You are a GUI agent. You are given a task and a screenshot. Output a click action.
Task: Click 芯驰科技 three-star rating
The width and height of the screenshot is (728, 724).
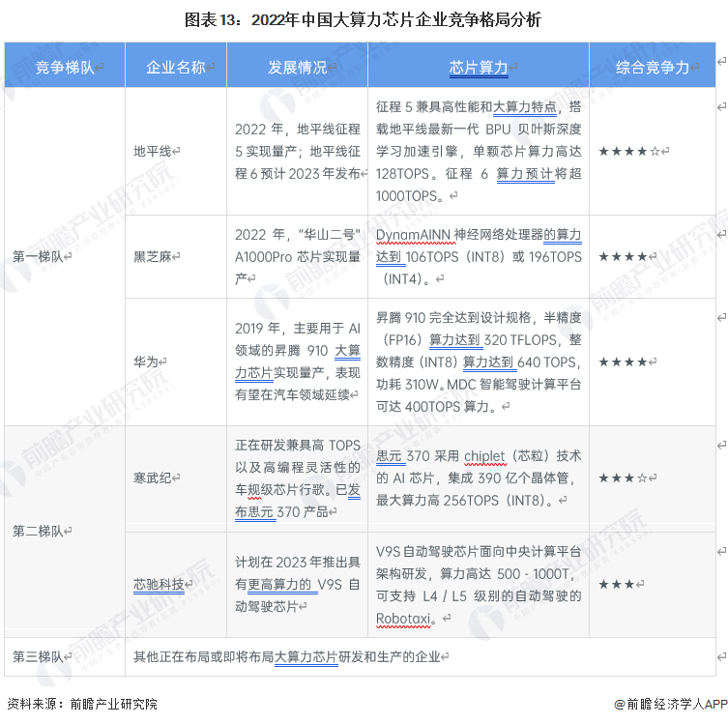617,584
